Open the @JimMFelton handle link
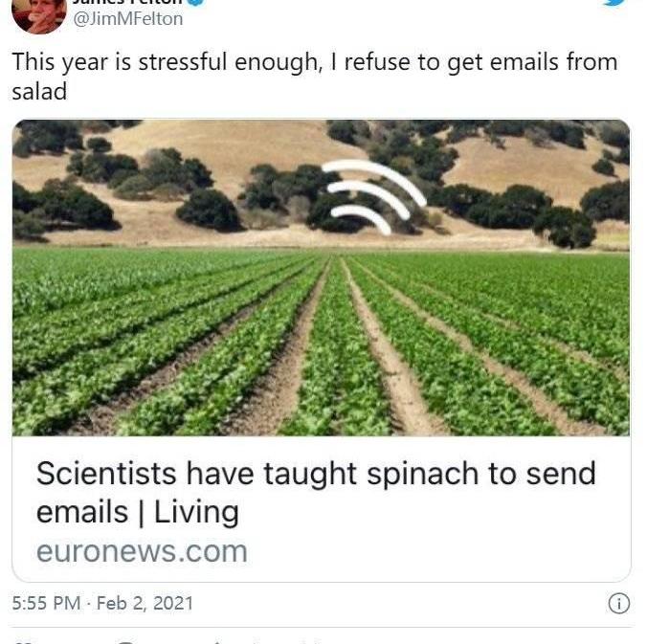Viewport: 647px width, 644px height. pos(128,19)
